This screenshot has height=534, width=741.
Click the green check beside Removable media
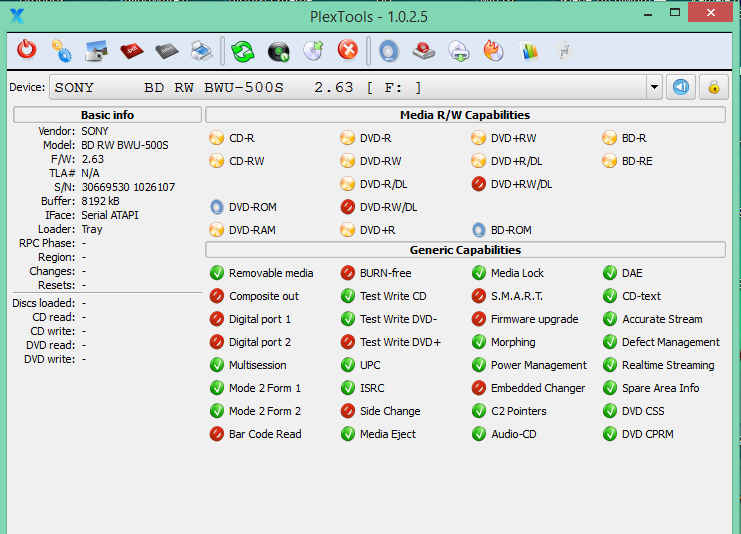[x=216, y=273]
